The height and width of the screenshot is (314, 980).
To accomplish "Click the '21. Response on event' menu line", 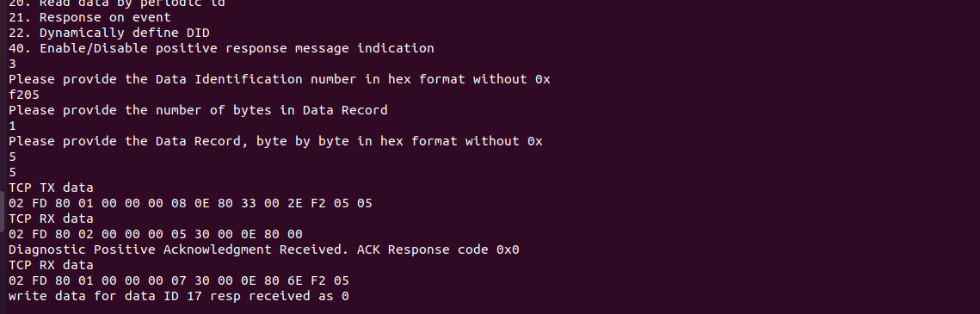I will pyautogui.click(x=89, y=17).
